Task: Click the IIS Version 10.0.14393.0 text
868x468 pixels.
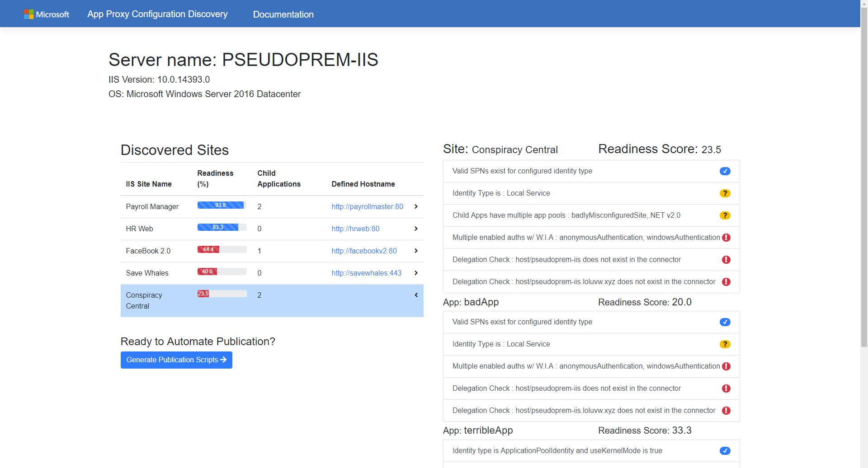Action: pos(159,80)
